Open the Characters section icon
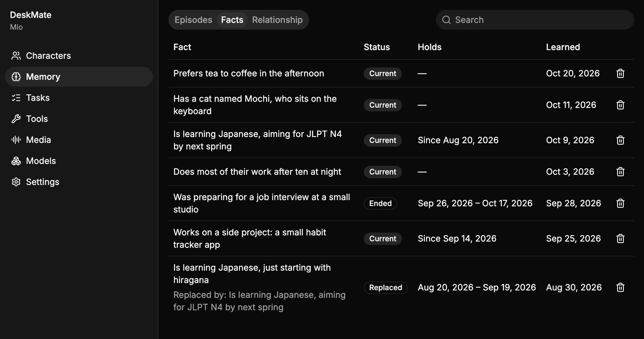 click(x=16, y=56)
